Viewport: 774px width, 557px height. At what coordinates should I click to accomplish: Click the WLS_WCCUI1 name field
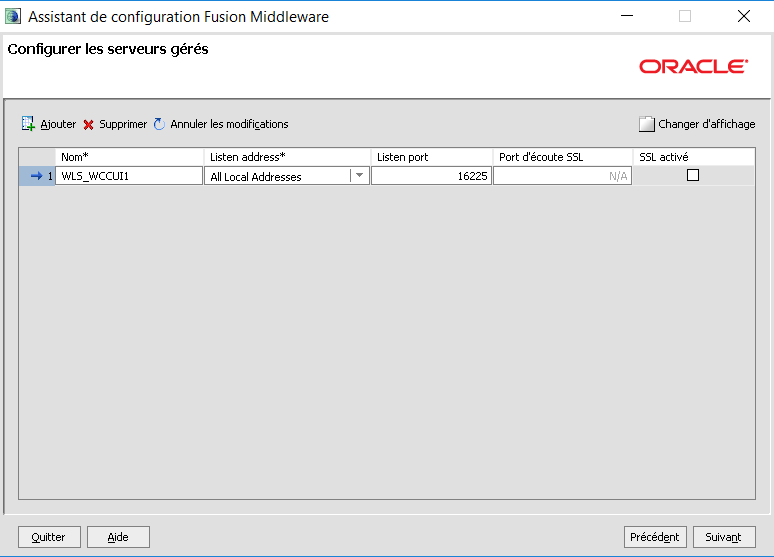tap(130, 176)
